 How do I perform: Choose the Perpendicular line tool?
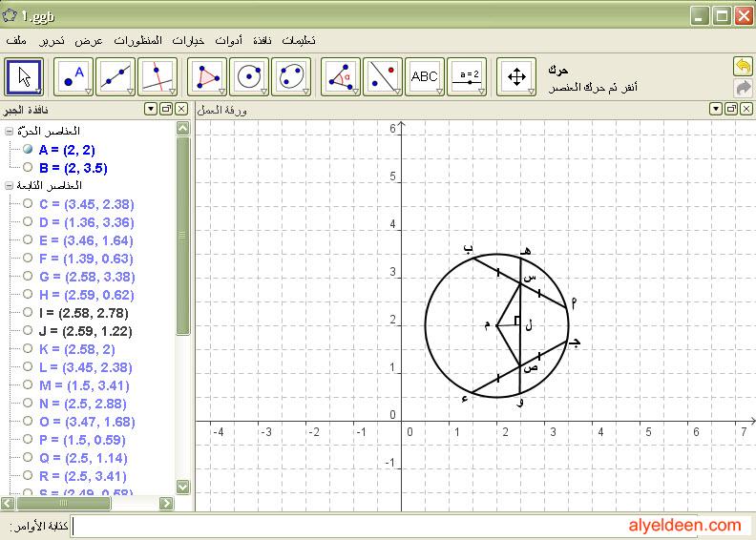[x=157, y=76]
